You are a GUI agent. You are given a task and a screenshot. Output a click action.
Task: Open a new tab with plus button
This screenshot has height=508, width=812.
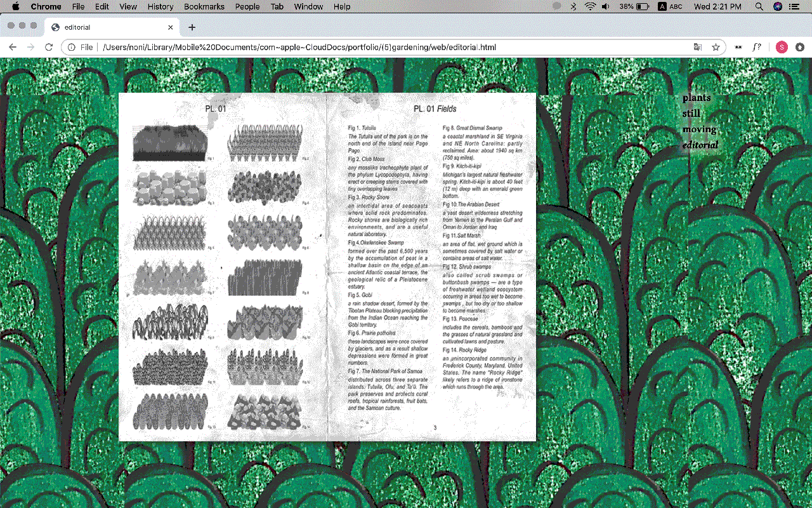tap(192, 27)
